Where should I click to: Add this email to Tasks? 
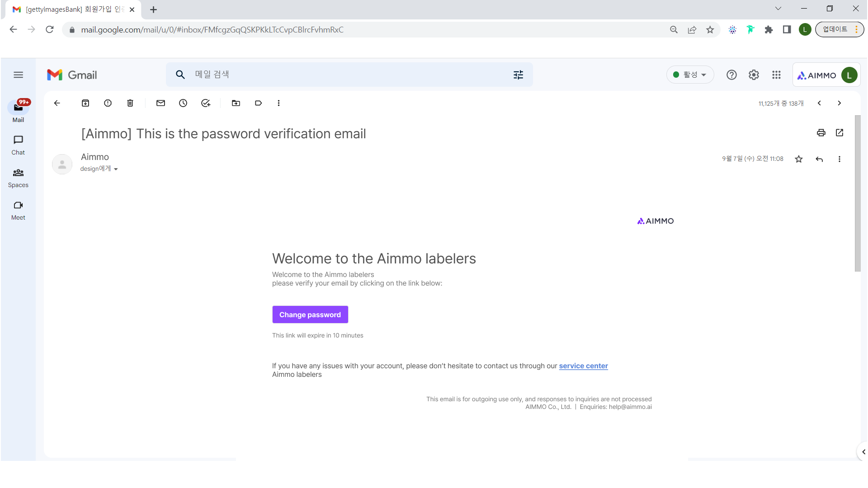(206, 103)
